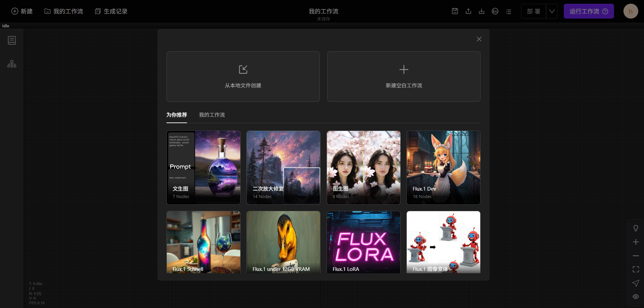
Task: Select the 文生图 template thumbnail
Action: click(x=204, y=168)
